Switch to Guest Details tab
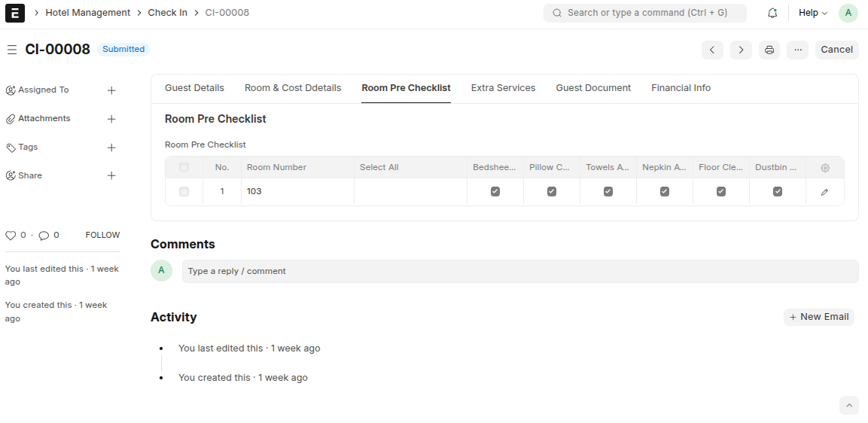The image size is (868, 423). (x=194, y=88)
